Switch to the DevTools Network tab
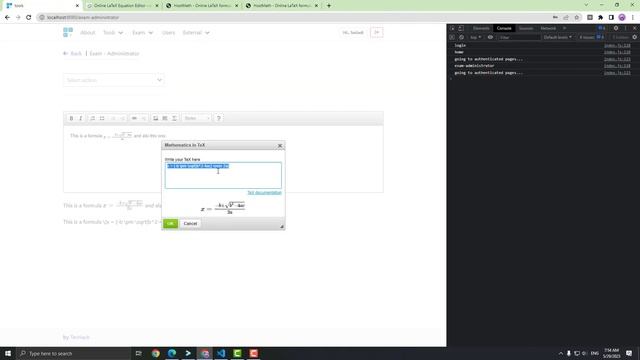This screenshot has height=360, width=640. [548, 28]
